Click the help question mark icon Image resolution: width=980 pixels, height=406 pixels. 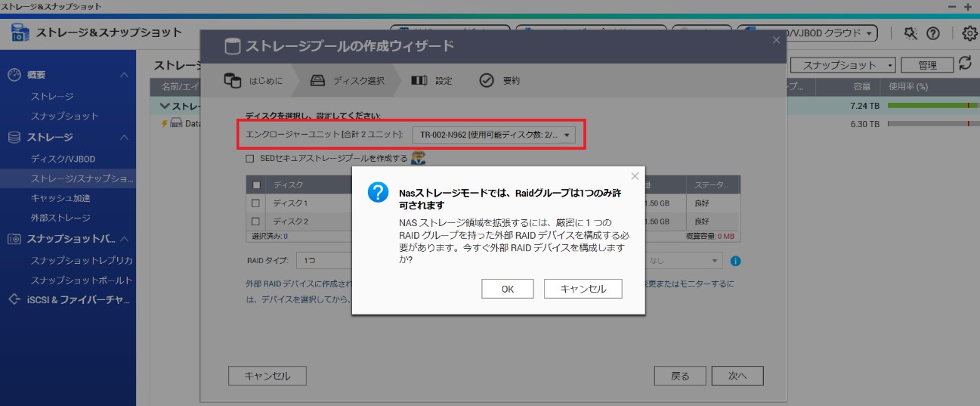coord(933,33)
